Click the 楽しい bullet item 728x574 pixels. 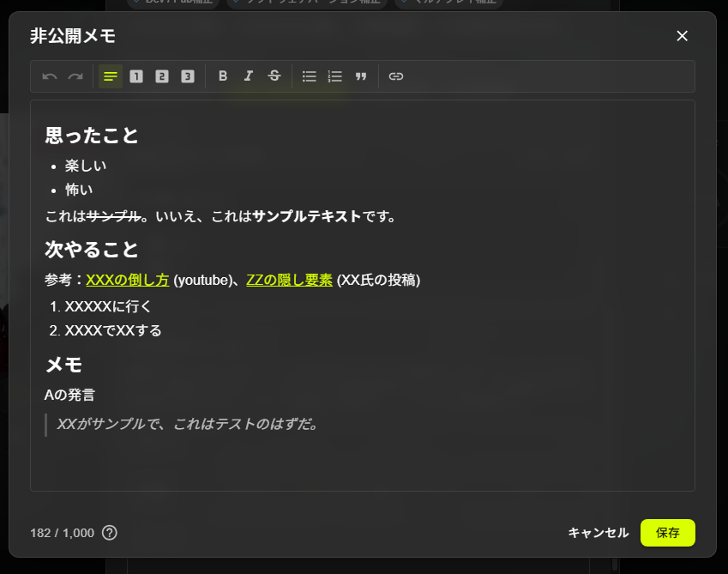pyautogui.click(x=86, y=166)
